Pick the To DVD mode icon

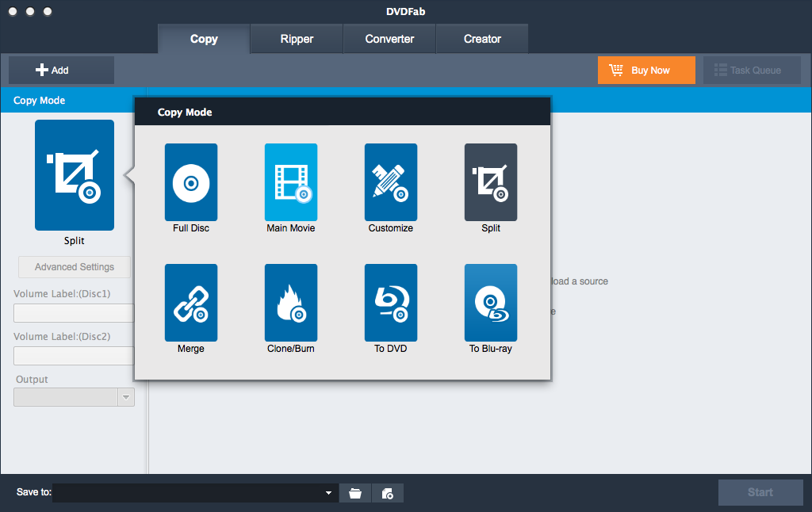391,303
